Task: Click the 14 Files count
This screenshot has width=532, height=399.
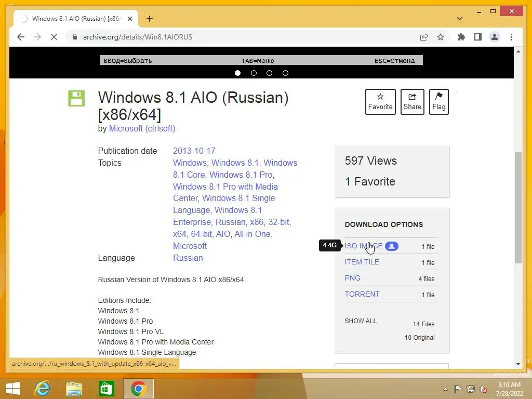Action: coord(424,324)
